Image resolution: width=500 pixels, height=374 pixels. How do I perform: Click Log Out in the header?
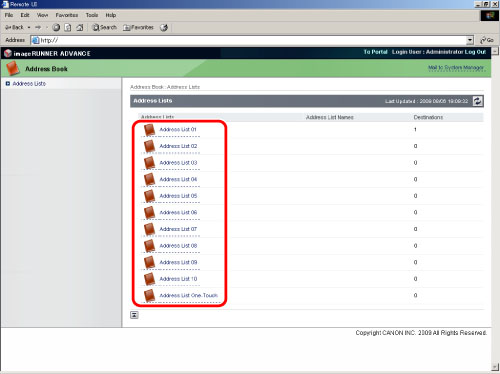(x=475, y=52)
